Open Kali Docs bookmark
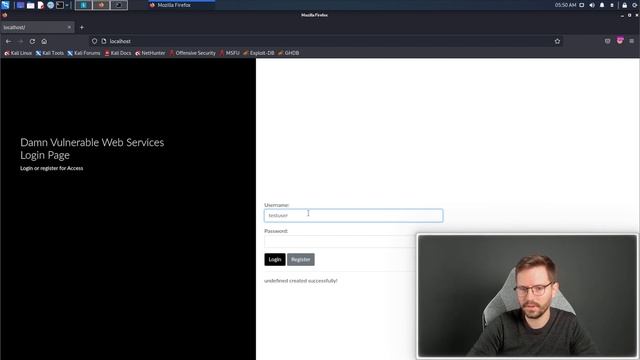This screenshot has width=640, height=360. tap(118, 53)
